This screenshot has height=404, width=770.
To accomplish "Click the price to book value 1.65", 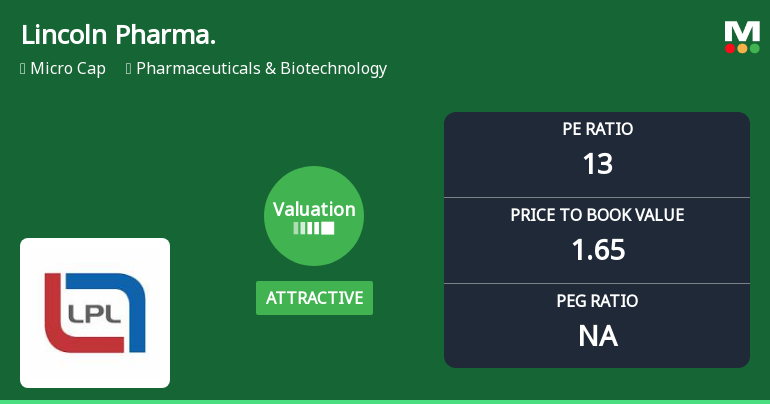I will point(597,249).
